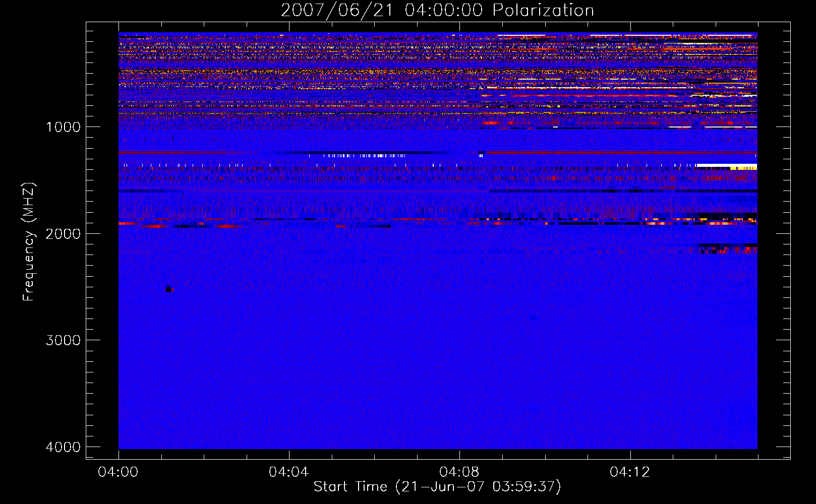Click the 3000 frequency tick label
Image resolution: width=816 pixels, height=504 pixels.
coord(63,340)
